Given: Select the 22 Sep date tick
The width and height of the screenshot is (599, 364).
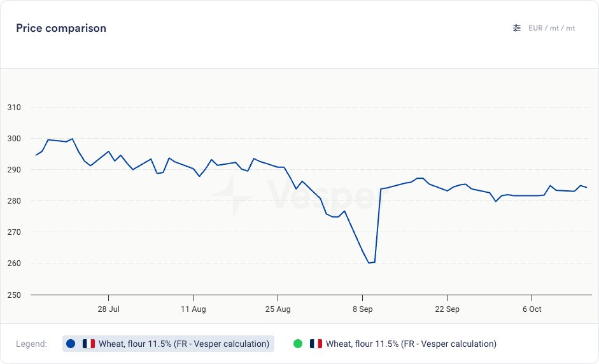Looking at the screenshot, I should click(x=447, y=309).
